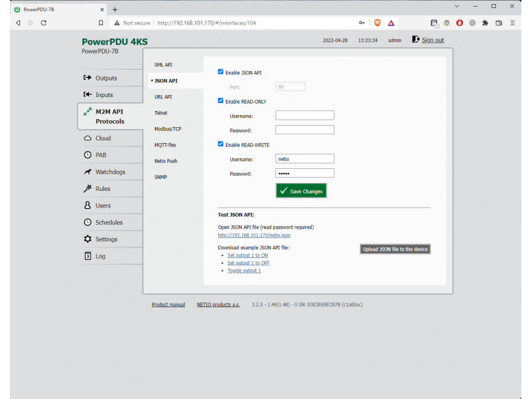
Task: Open the URL API tab
Action: tap(163, 97)
